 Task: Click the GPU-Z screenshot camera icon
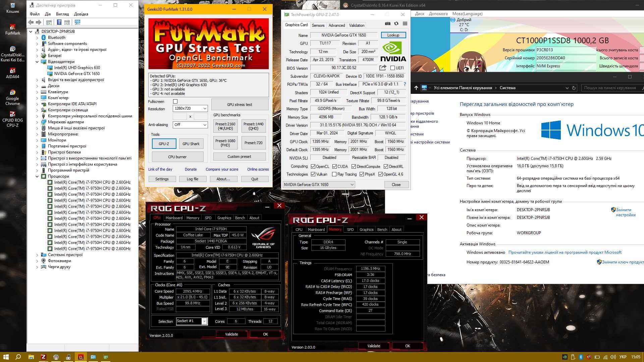click(x=387, y=24)
